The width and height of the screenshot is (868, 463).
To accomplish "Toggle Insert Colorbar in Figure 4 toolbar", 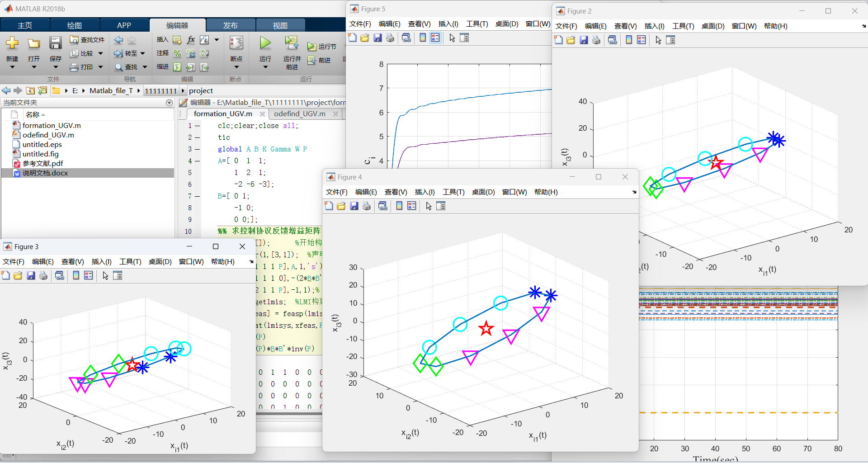I will (x=399, y=206).
